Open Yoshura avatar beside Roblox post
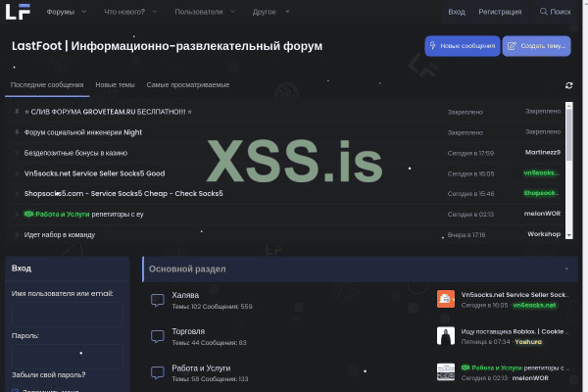 click(x=446, y=335)
